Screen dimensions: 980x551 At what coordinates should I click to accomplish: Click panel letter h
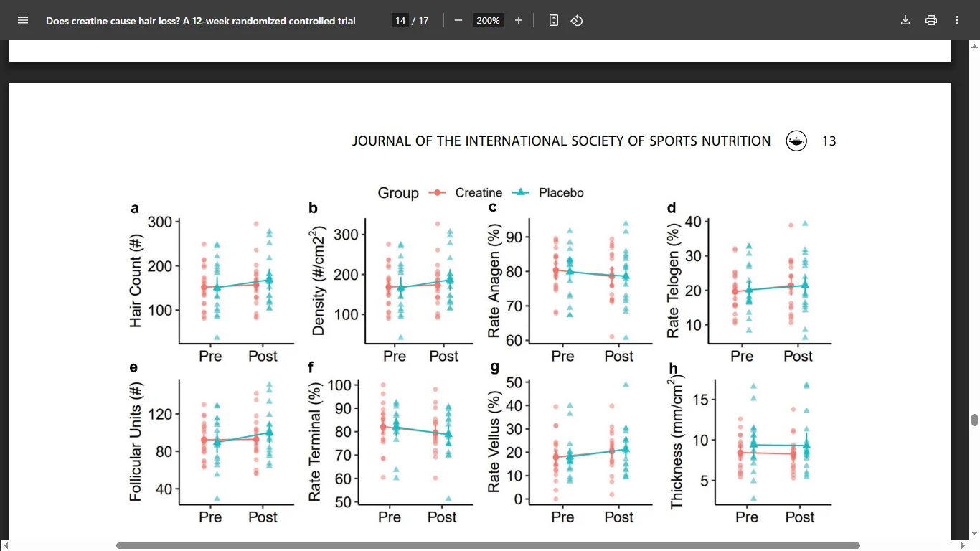(673, 368)
